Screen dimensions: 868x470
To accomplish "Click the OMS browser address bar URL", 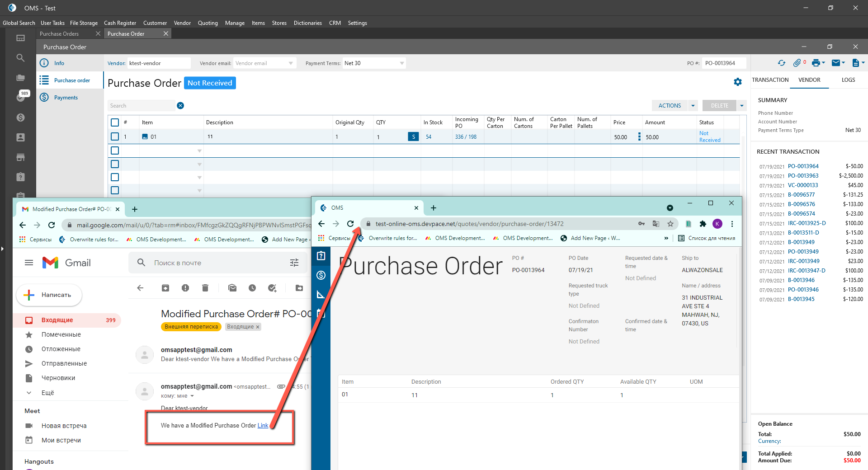I will 469,224.
